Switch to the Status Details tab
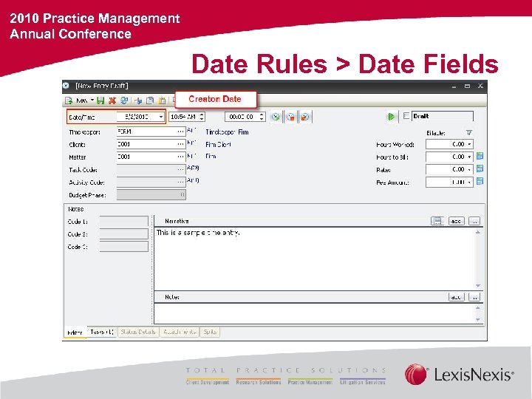This screenshot has width=532, height=399. point(138,332)
